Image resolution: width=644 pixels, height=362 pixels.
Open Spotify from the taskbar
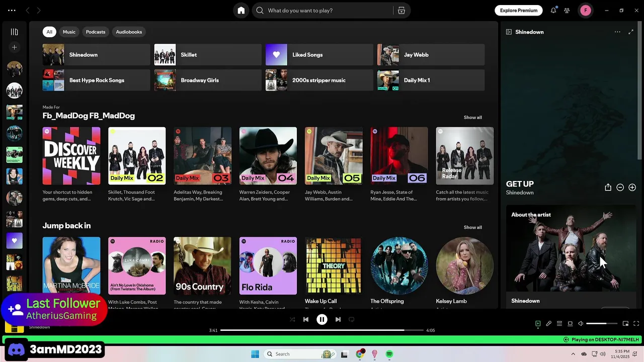(x=389, y=354)
